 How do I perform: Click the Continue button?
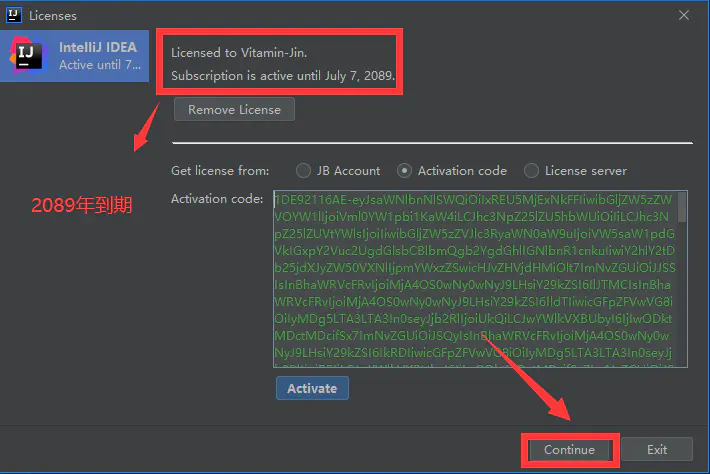(x=569, y=450)
